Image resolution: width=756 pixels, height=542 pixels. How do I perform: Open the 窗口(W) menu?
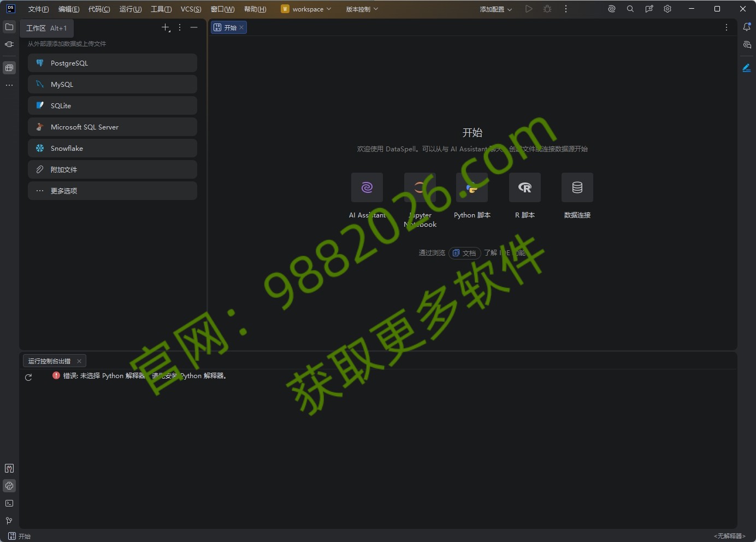tap(223, 9)
